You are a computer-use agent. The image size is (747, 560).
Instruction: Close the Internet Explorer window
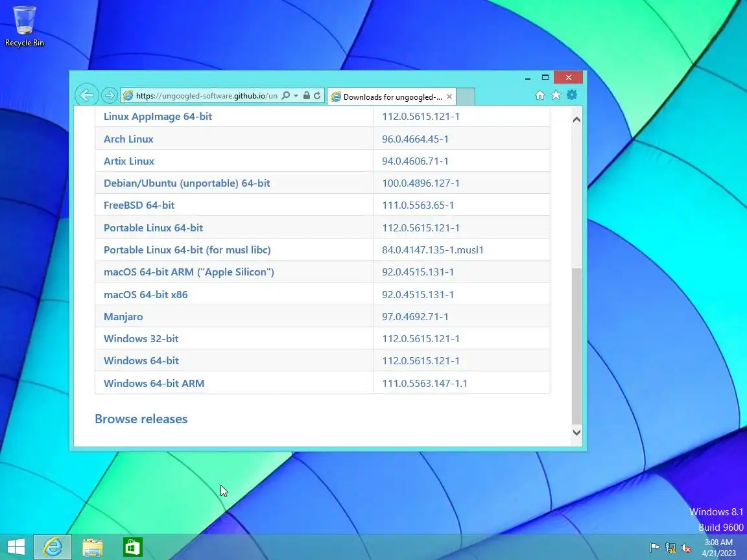pyautogui.click(x=568, y=77)
